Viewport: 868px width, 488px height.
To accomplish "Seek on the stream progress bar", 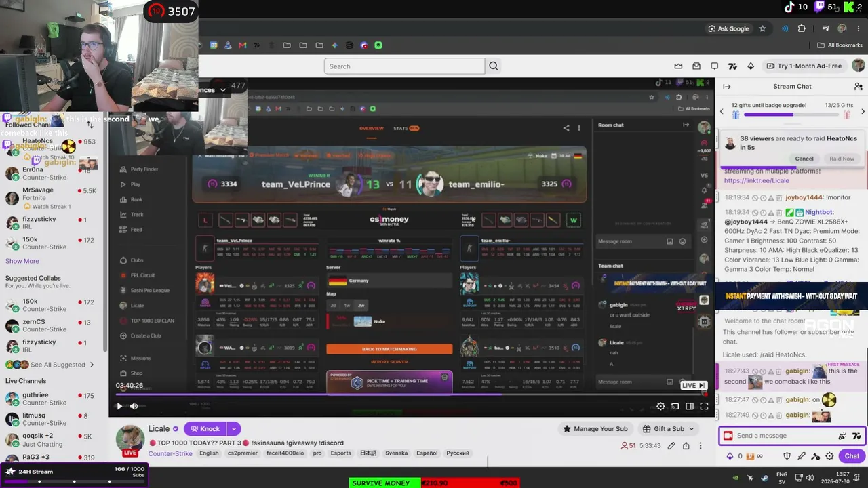I will [411, 394].
